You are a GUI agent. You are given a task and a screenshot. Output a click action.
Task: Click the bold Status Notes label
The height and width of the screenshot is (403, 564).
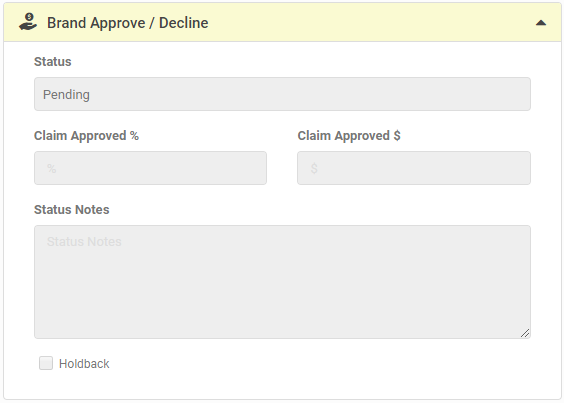[72, 210]
